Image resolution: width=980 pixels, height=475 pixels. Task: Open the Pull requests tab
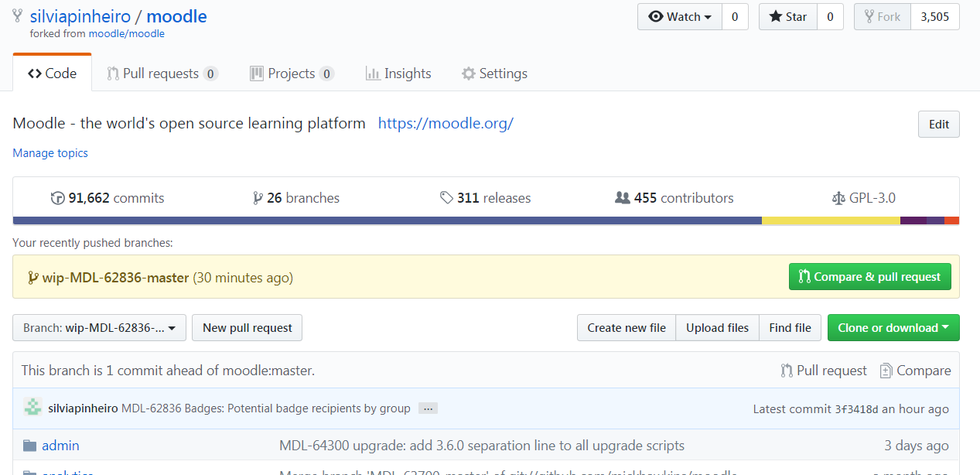162,73
